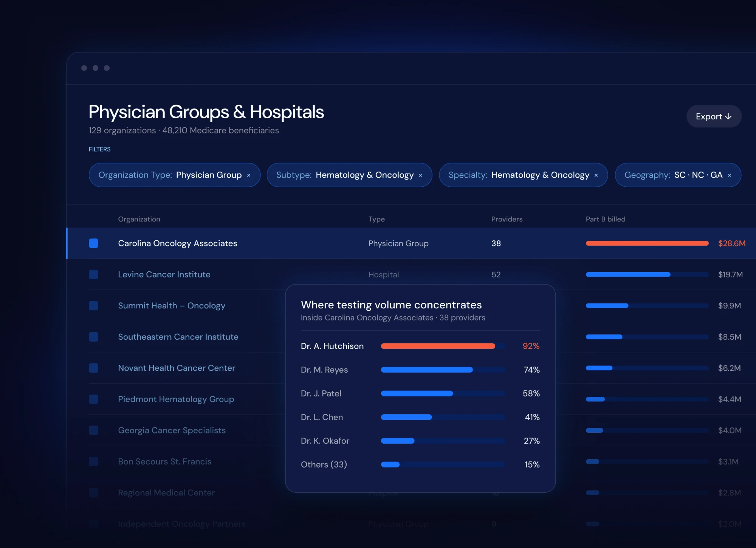Click the $28.6M Part B billed bar
756x548 pixels.
647,243
